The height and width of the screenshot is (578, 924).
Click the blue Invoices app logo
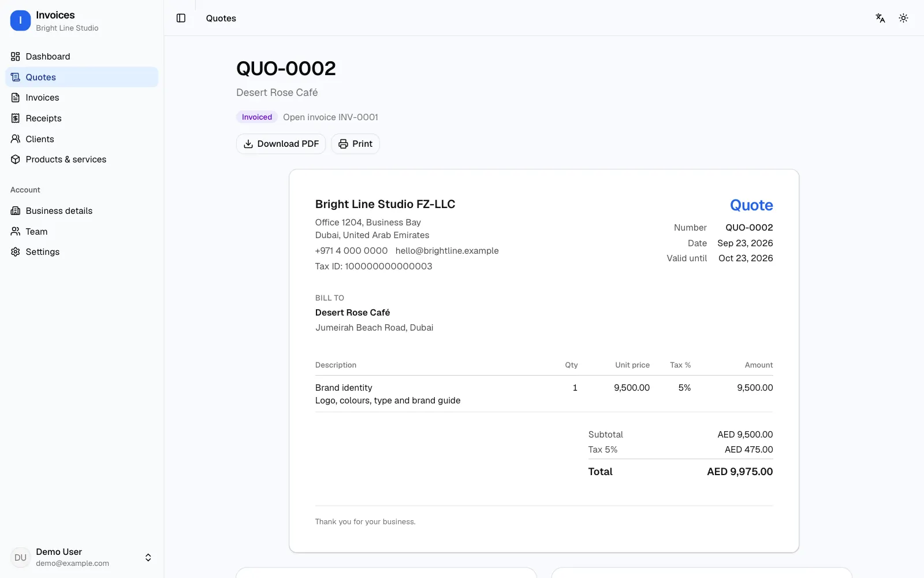(20, 21)
